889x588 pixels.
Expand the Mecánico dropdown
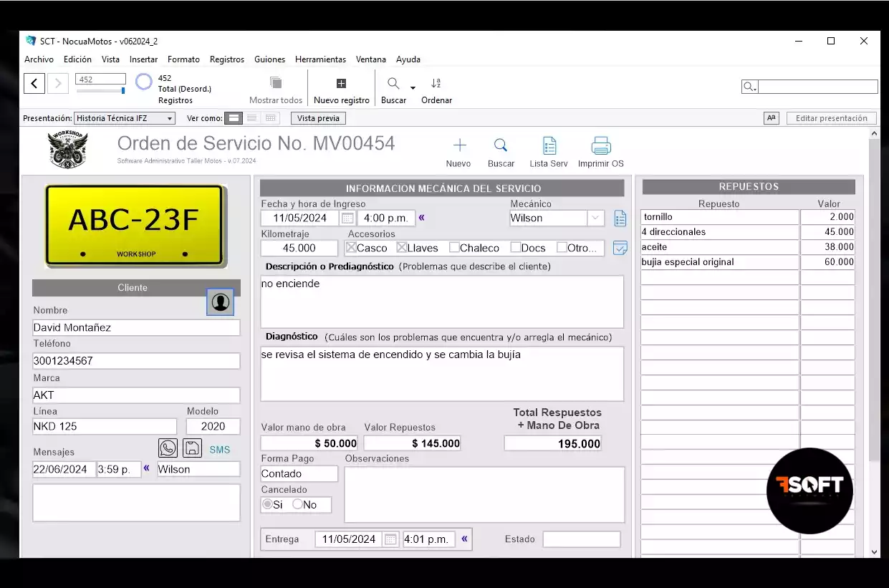click(x=595, y=218)
